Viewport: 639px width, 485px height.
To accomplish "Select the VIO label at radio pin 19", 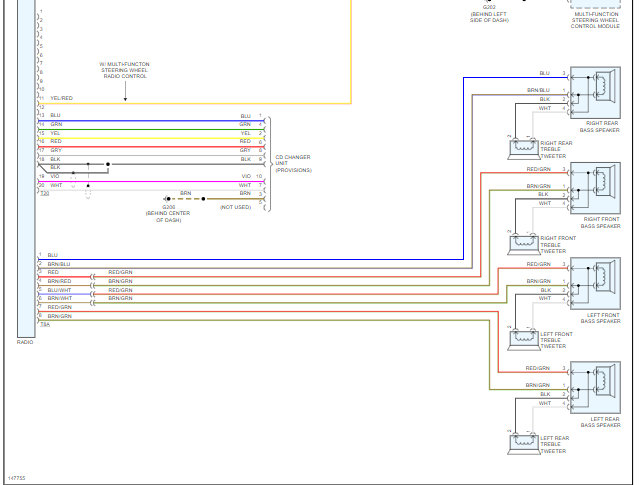I will click(55, 176).
